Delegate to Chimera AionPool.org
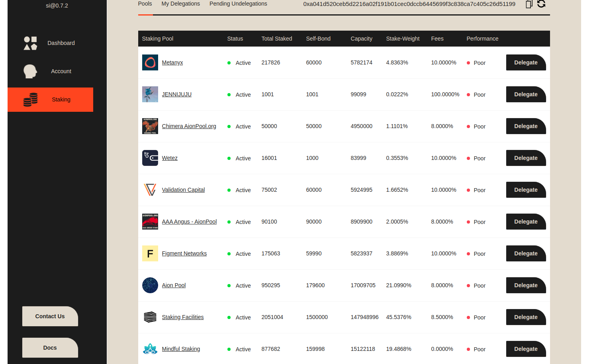 coord(526,126)
